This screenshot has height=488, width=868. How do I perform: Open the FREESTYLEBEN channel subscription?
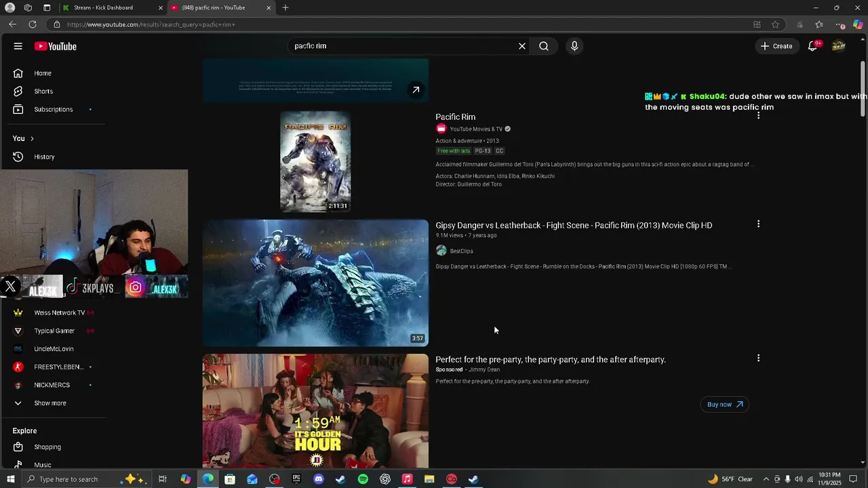coord(58,367)
